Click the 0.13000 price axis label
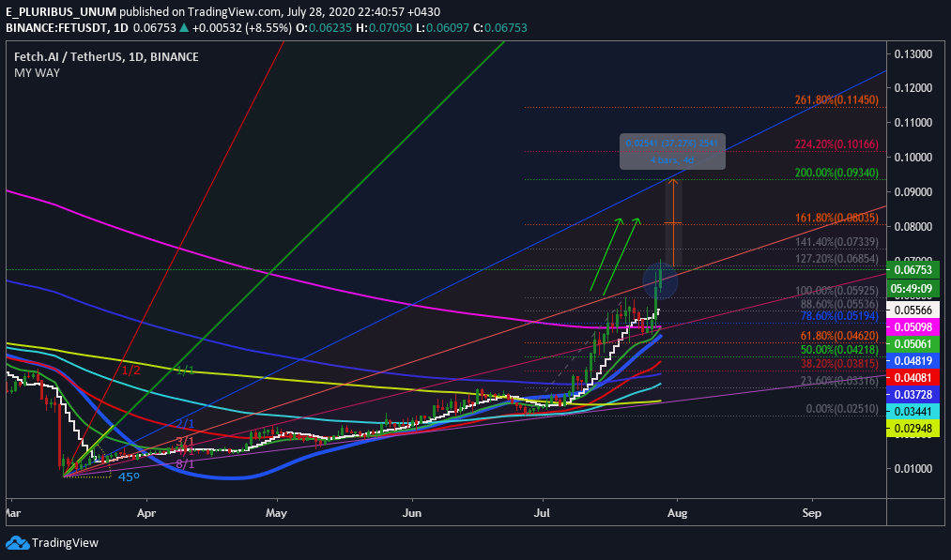The height and width of the screenshot is (560, 951). click(x=913, y=54)
